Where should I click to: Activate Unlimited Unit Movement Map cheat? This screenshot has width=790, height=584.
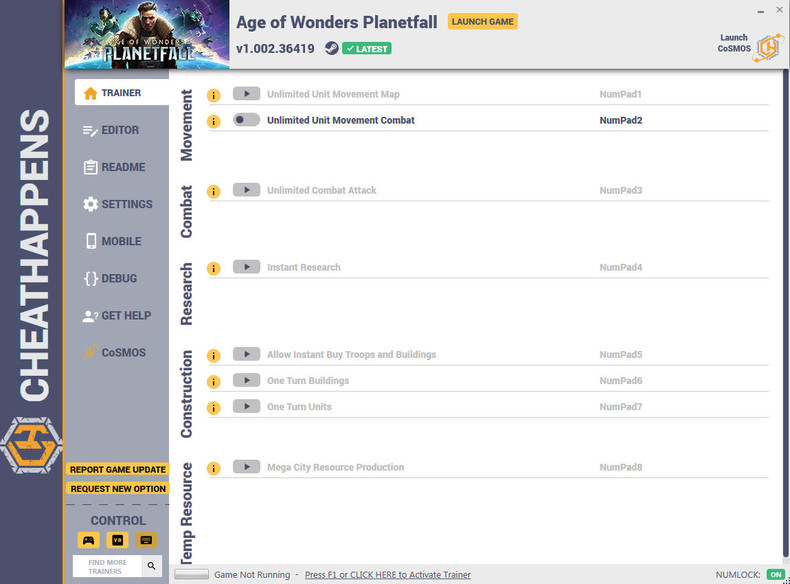point(246,94)
